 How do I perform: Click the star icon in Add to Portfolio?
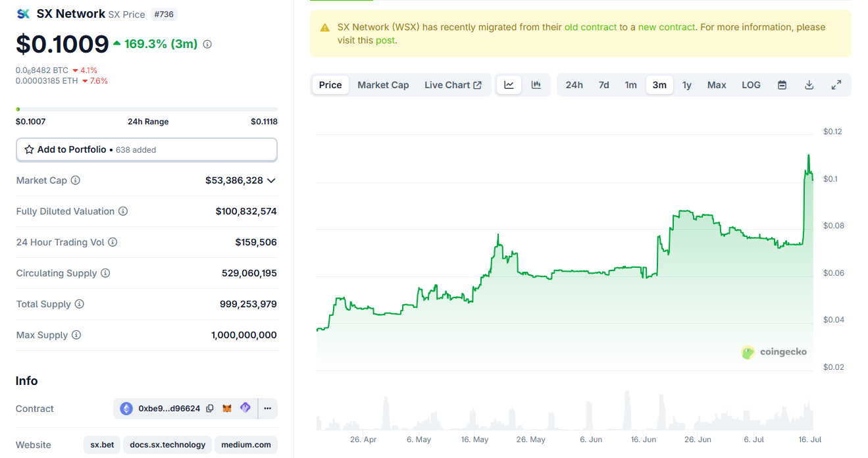[x=29, y=149]
